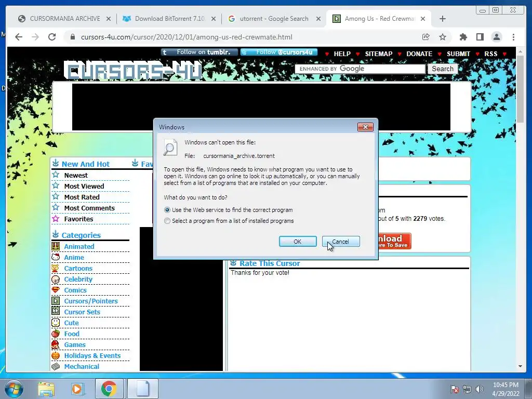Open the Windows Start menu
This screenshot has width=532, height=399.
coord(14,389)
